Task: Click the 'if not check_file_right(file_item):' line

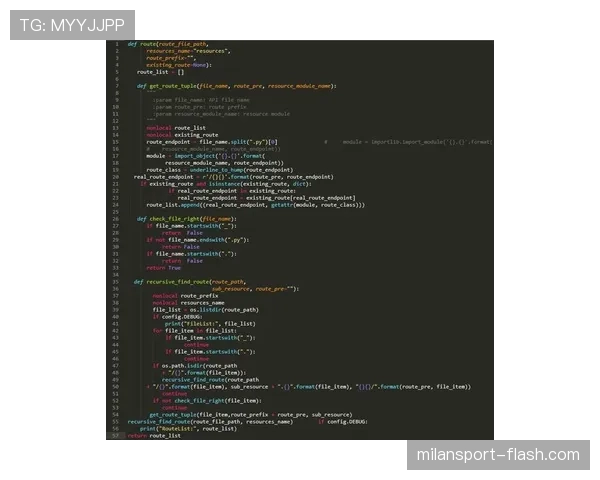Action: [207, 401]
